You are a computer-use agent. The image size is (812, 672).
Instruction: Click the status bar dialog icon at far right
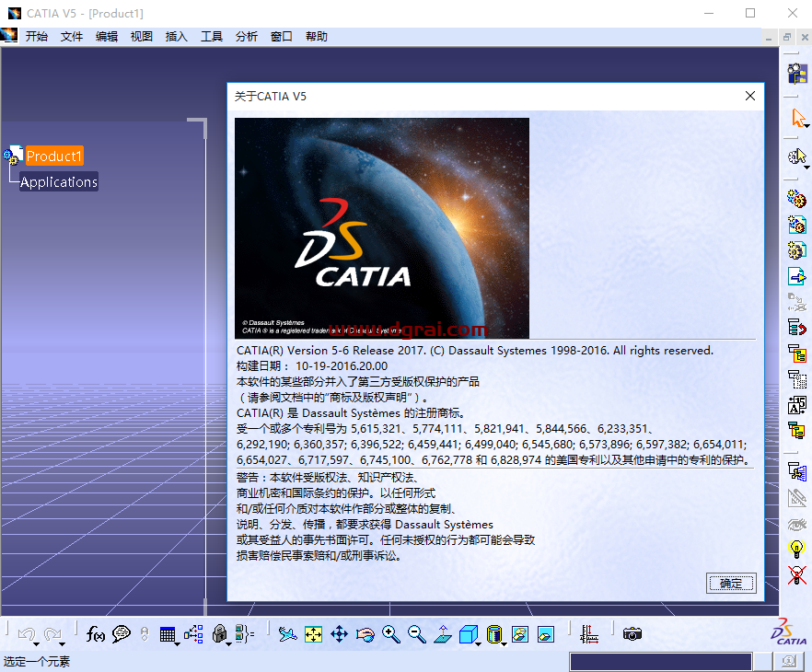(x=788, y=661)
